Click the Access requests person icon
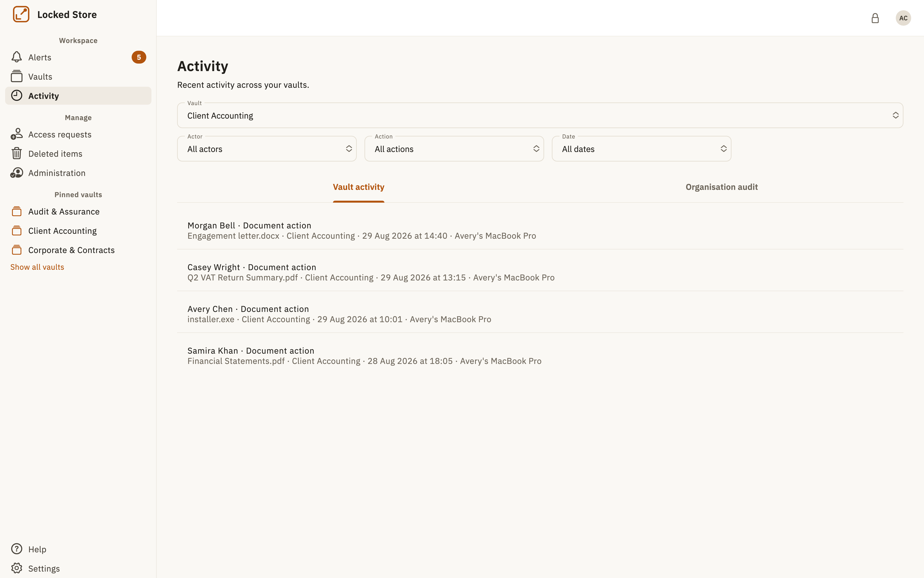The width and height of the screenshot is (924, 578). (x=16, y=134)
